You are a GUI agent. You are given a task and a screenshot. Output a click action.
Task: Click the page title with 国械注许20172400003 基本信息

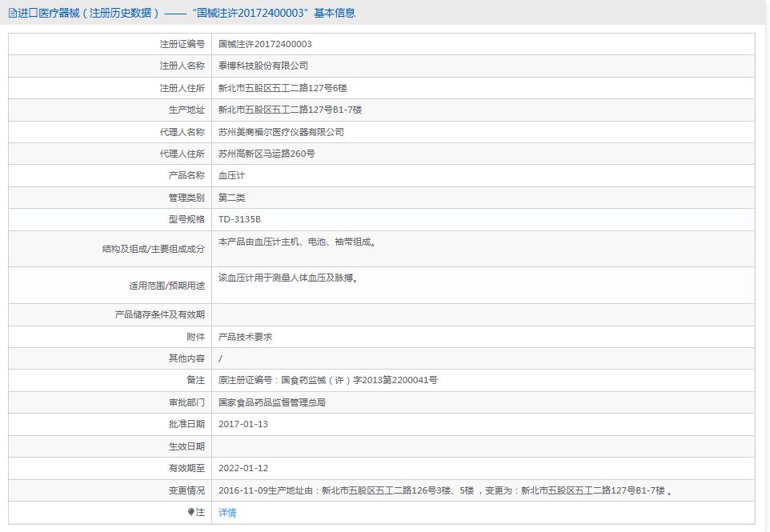(x=186, y=13)
